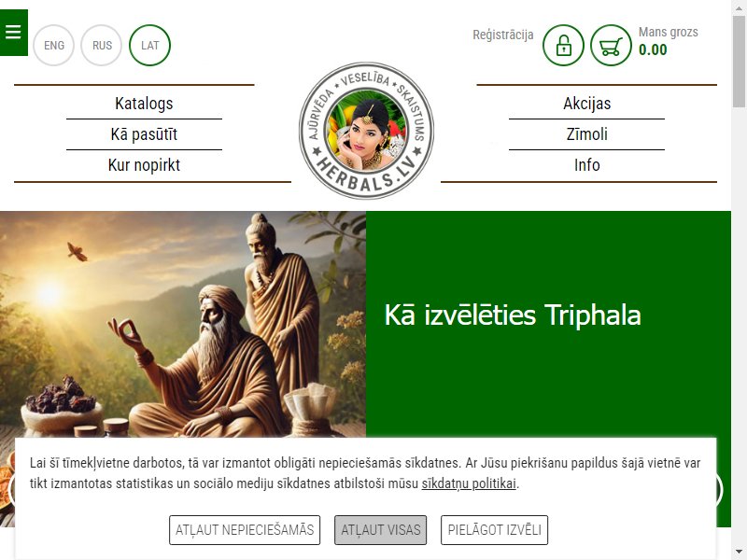Image resolution: width=747 pixels, height=560 pixels.
Task: Click Atļaut nepieciešamās button
Action: click(245, 529)
